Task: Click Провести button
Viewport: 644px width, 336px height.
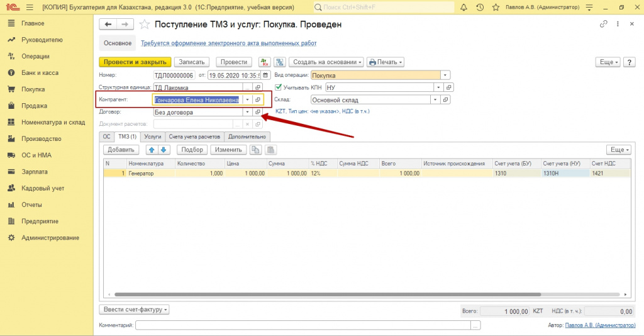Action: 234,62
